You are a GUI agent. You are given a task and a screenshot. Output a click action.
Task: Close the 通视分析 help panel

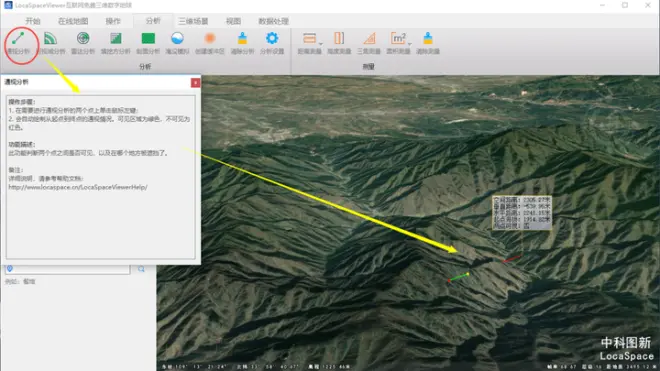click(195, 83)
